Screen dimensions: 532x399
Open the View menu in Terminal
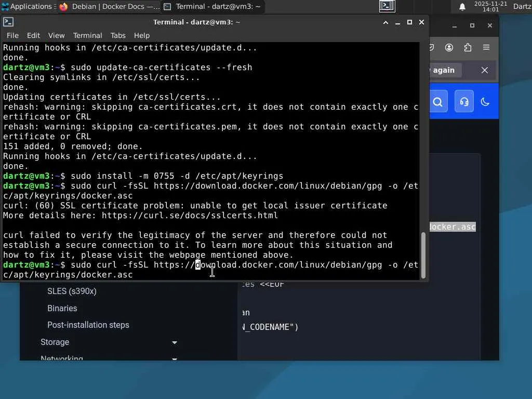pyautogui.click(x=56, y=35)
